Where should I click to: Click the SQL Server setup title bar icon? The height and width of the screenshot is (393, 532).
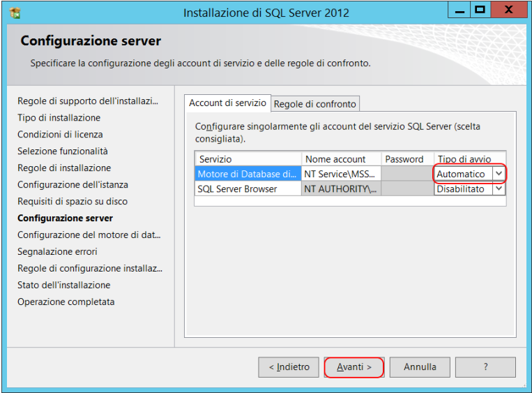pos(15,13)
